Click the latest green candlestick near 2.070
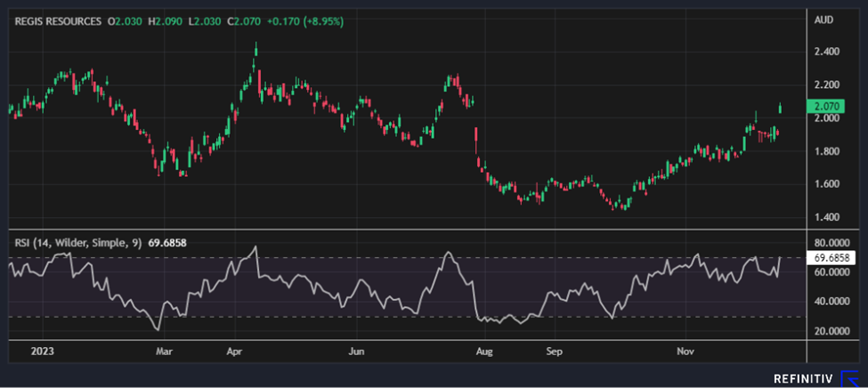The image size is (868, 388). point(781,109)
